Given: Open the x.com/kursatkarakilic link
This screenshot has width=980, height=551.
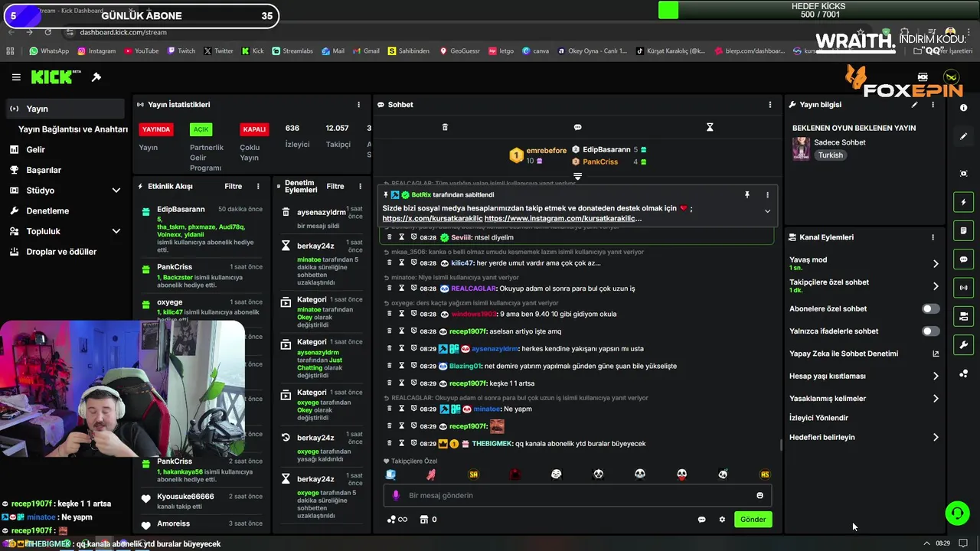Looking at the screenshot, I should [433, 219].
